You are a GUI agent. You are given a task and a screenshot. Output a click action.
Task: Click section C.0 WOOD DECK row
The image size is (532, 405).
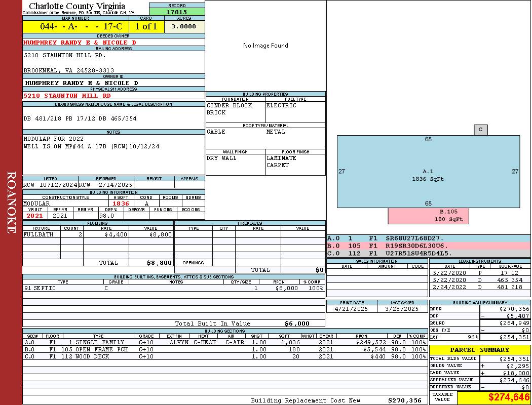[225, 356]
